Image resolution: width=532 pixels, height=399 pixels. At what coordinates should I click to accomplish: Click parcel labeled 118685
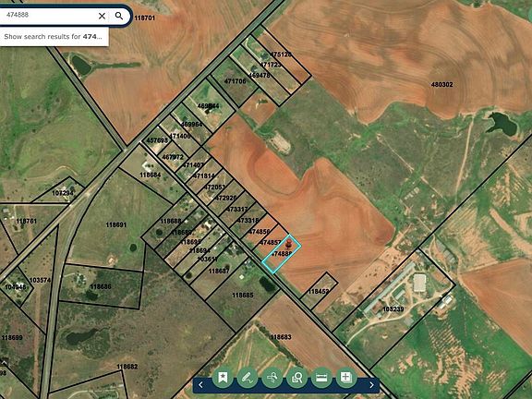click(x=243, y=296)
